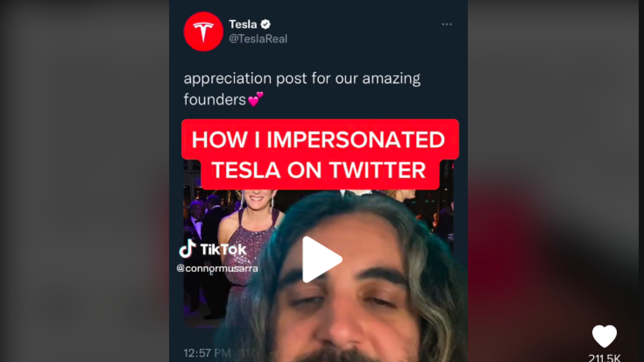Open the @TeslaReal account handle
The image size is (644, 362).
(x=258, y=39)
